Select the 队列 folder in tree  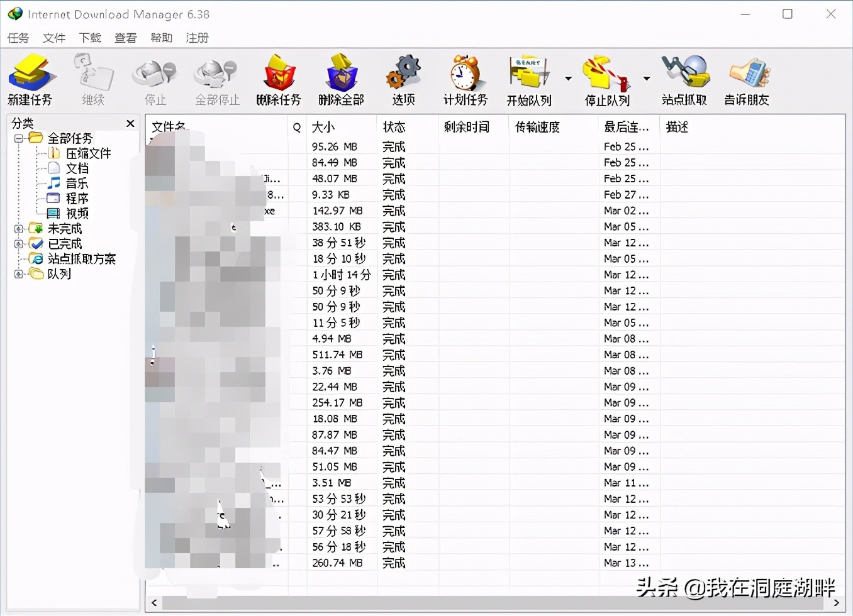[x=59, y=274]
